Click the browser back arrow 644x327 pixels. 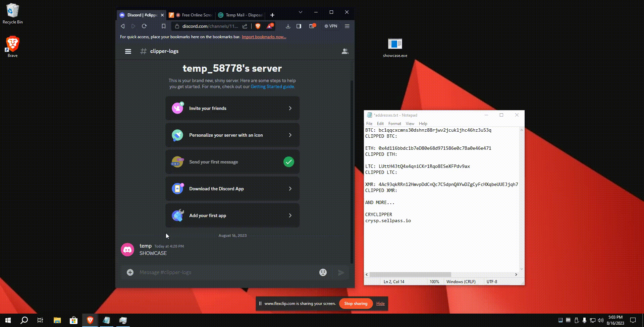(123, 26)
